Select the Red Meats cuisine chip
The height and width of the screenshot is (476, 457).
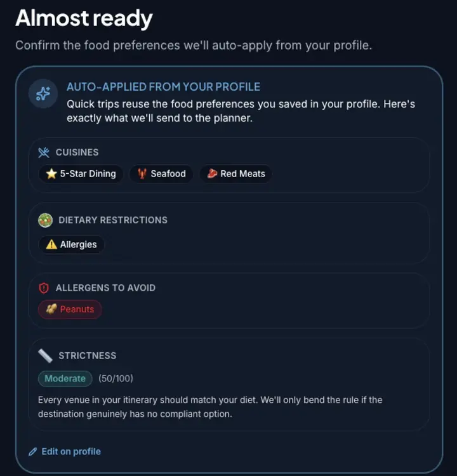235,174
